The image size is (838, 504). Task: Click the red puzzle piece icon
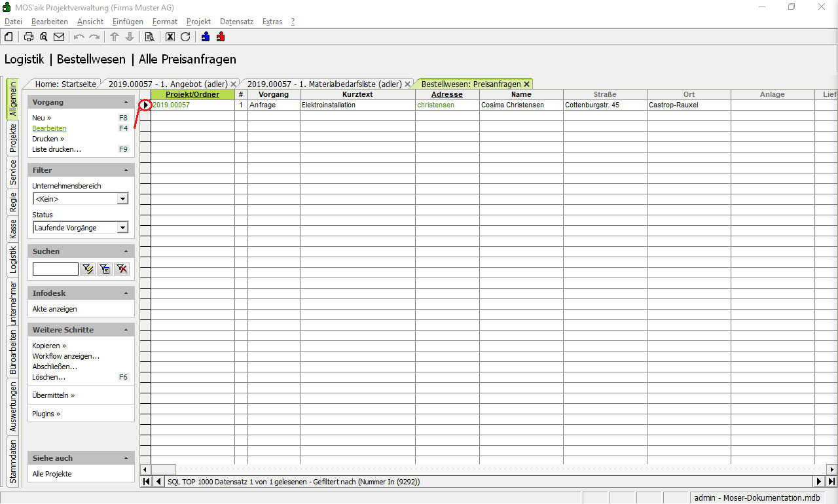point(221,37)
